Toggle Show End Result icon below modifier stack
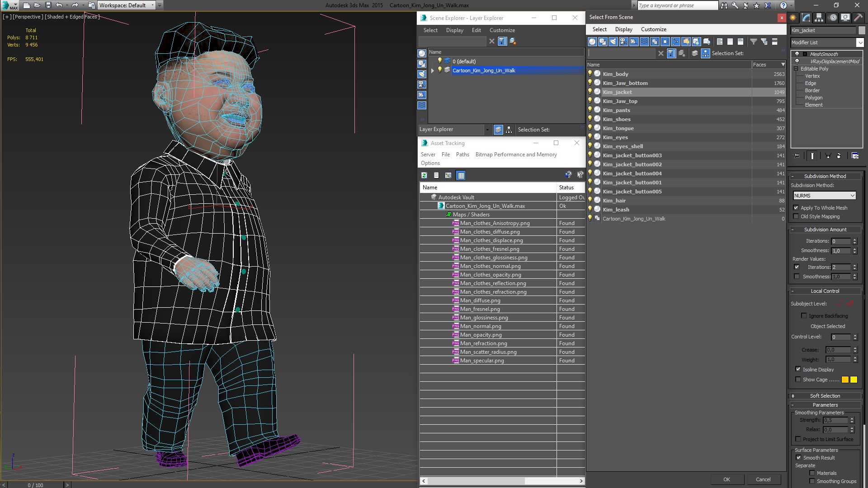 812,155
